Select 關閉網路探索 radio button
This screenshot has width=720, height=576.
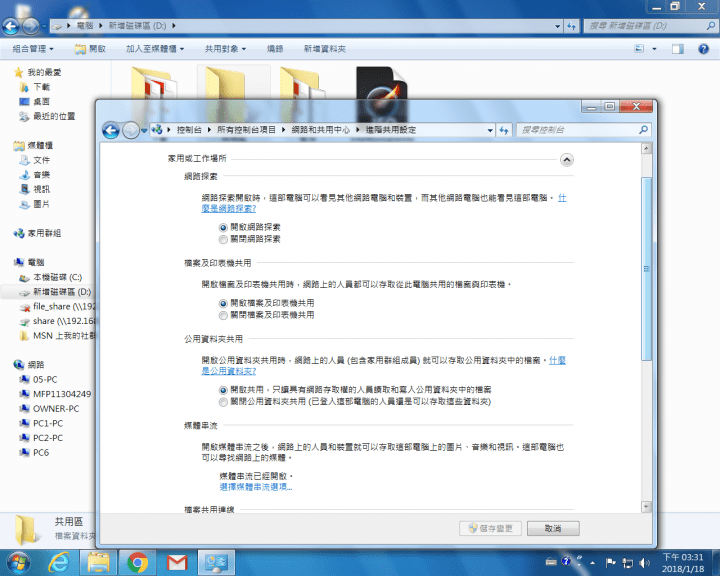click(223, 239)
